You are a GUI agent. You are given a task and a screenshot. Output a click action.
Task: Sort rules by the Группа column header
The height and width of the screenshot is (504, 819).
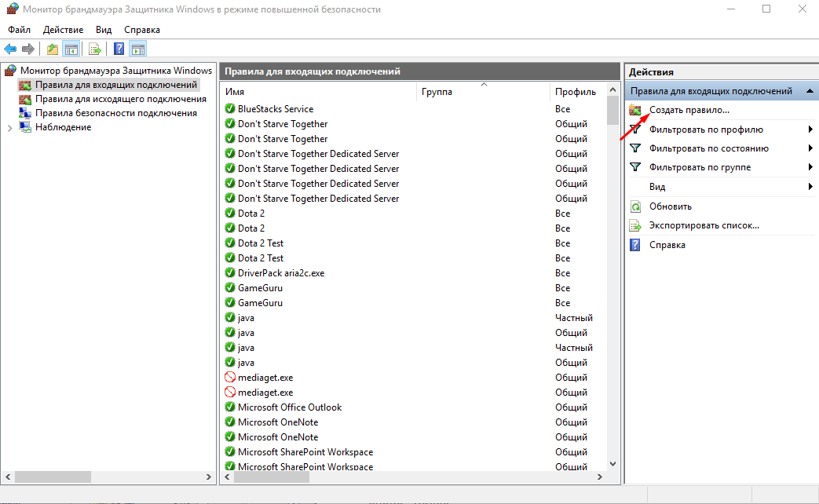(483, 91)
